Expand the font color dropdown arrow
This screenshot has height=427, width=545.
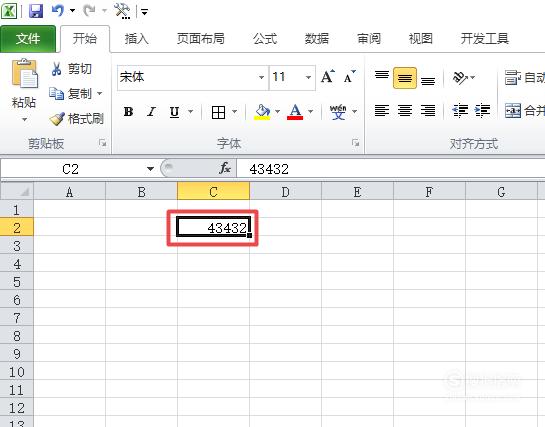310,112
